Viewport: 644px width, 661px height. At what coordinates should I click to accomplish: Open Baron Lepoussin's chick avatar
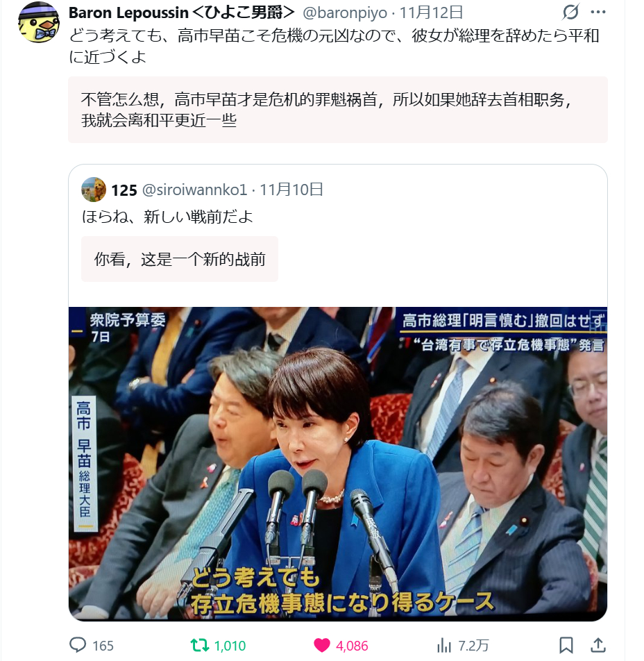pos(38,22)
